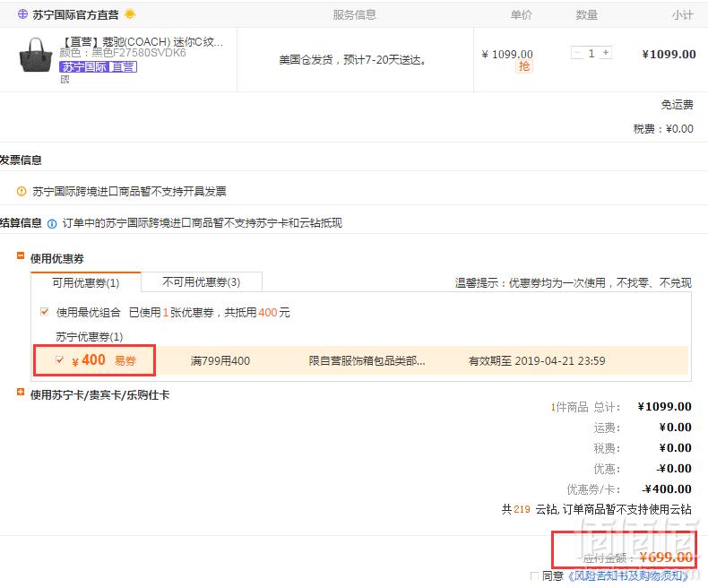The image size is (708, 588).
Task: Click the sun badge after the store name
Action: 130,14
